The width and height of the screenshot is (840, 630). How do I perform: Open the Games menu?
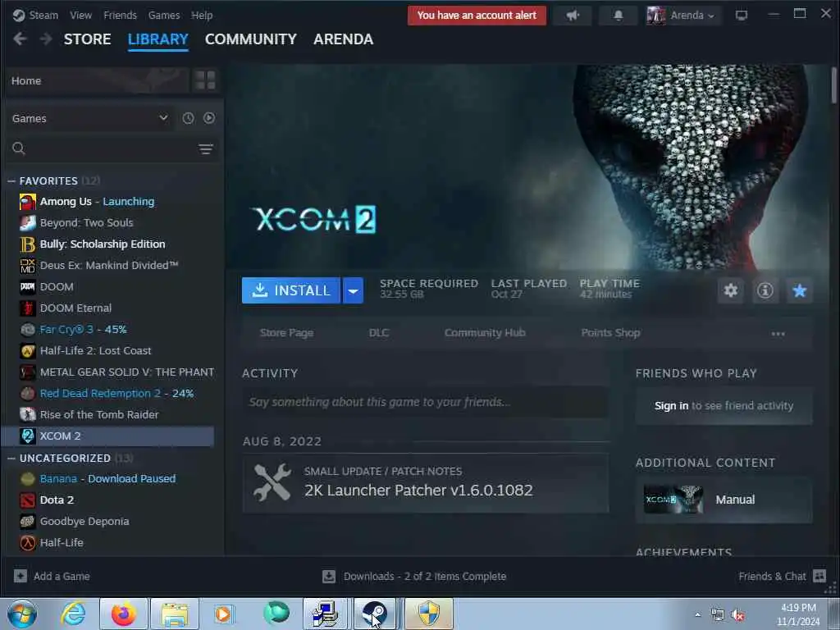[x=164, y=16]
